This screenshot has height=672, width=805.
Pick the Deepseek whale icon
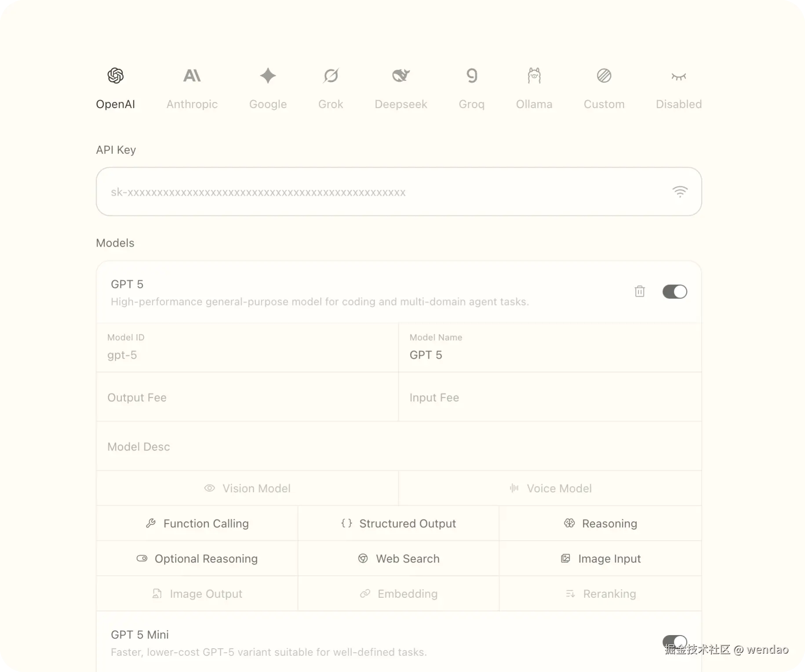pos(401,76)
